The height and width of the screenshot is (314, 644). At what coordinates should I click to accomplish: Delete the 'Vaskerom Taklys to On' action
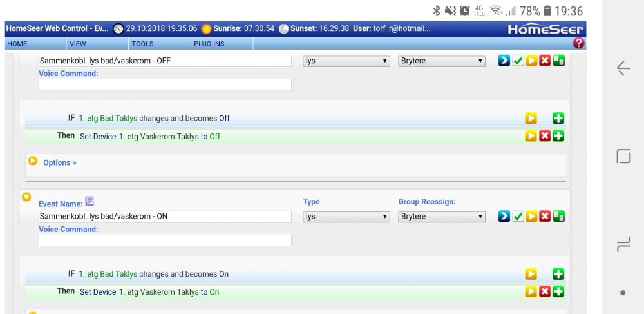click(545, 292)
